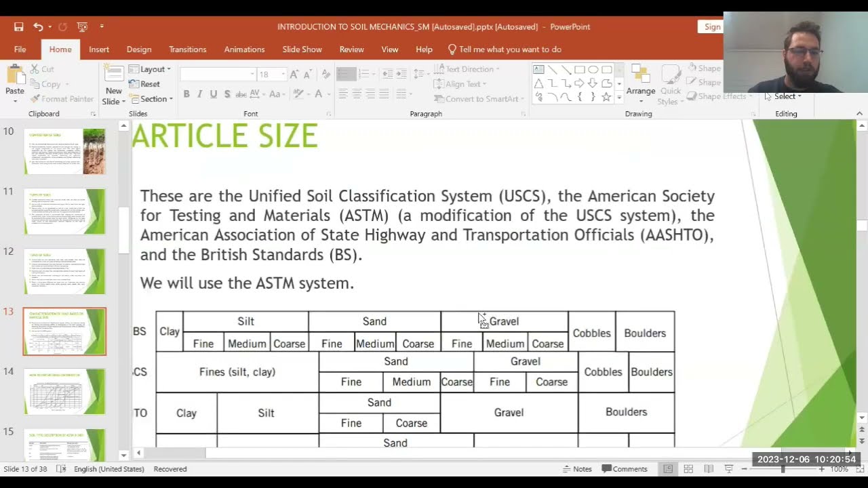Open the File tab
The height and width of the screenshot is (488, 868).
[20, 49]
